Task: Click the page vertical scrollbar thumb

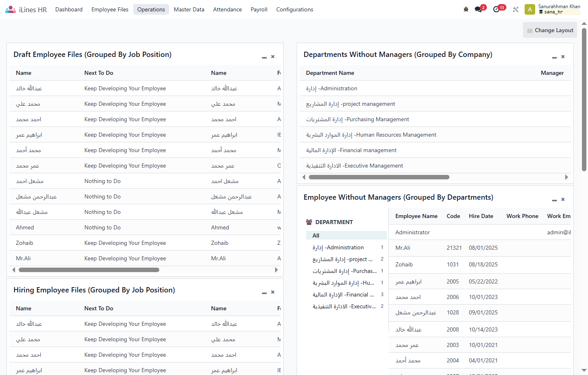Action: [584, 99]
